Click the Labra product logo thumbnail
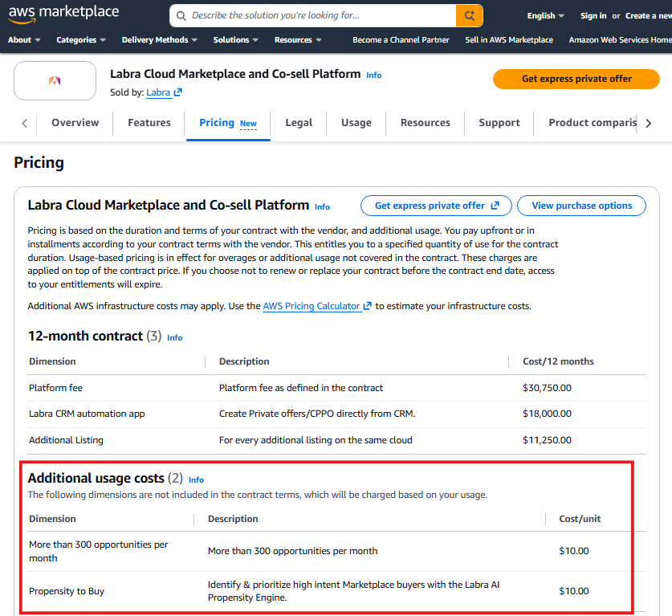672x616 pixels. click(55, 80)
